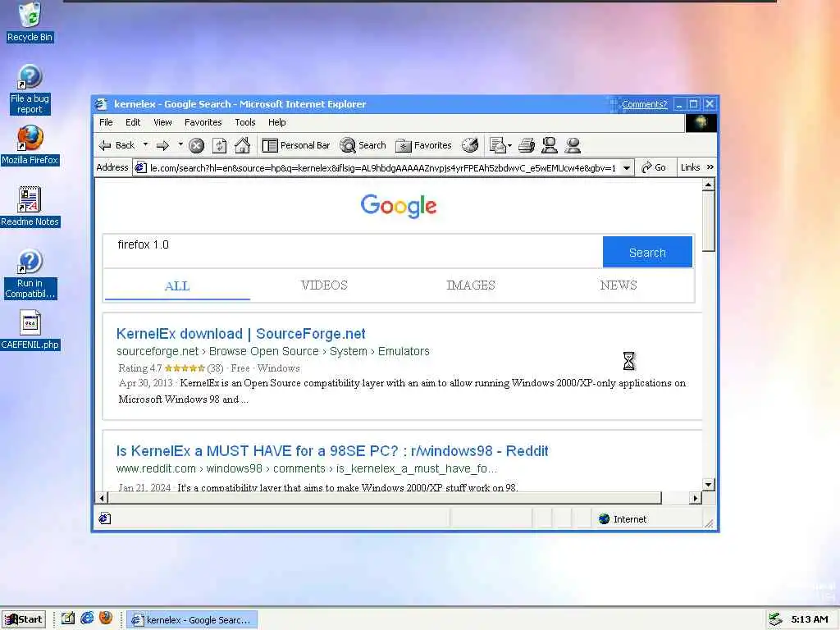Viewport: 840px width, 630px height.
Task: Select the Recycle Bin desktop icon
Action: click(30, 22)
